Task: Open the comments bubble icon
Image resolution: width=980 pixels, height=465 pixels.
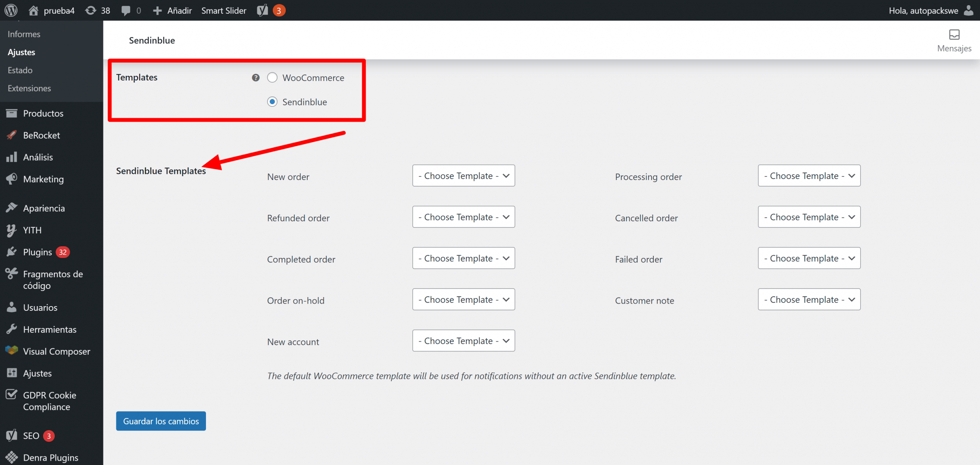Action: click(x=126, y=11)
